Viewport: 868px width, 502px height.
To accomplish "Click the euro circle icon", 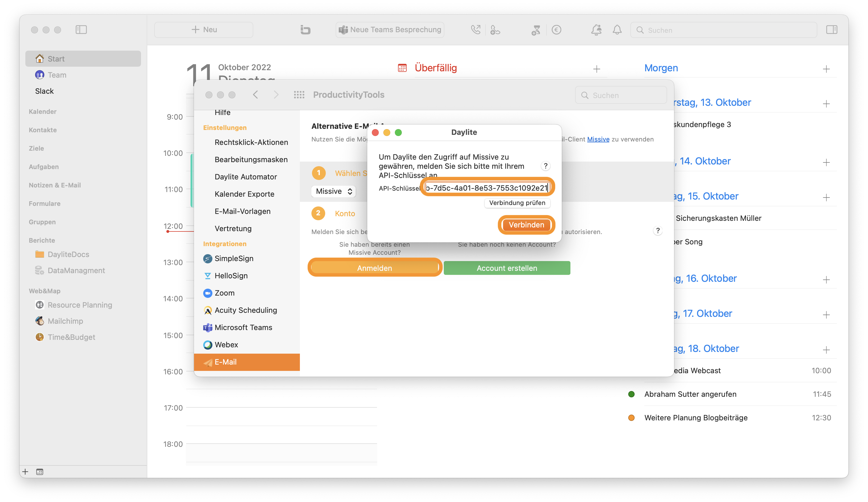I will (x=556, y=30).
